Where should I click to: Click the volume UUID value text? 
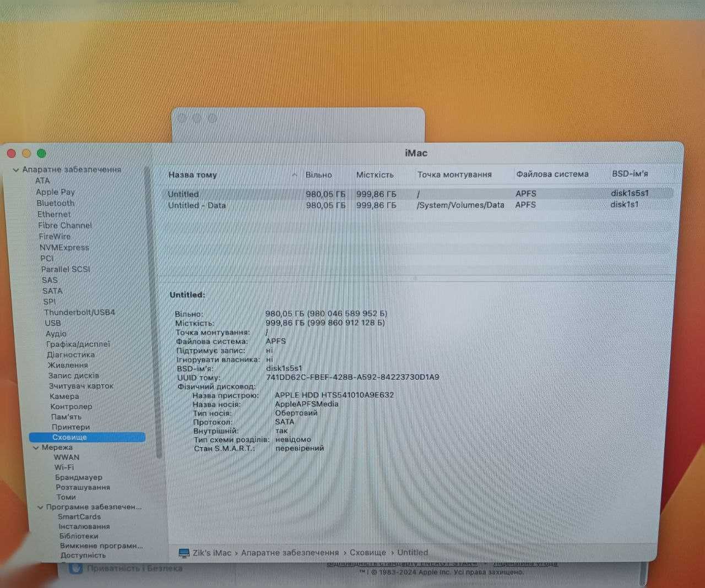click(352, 377)
